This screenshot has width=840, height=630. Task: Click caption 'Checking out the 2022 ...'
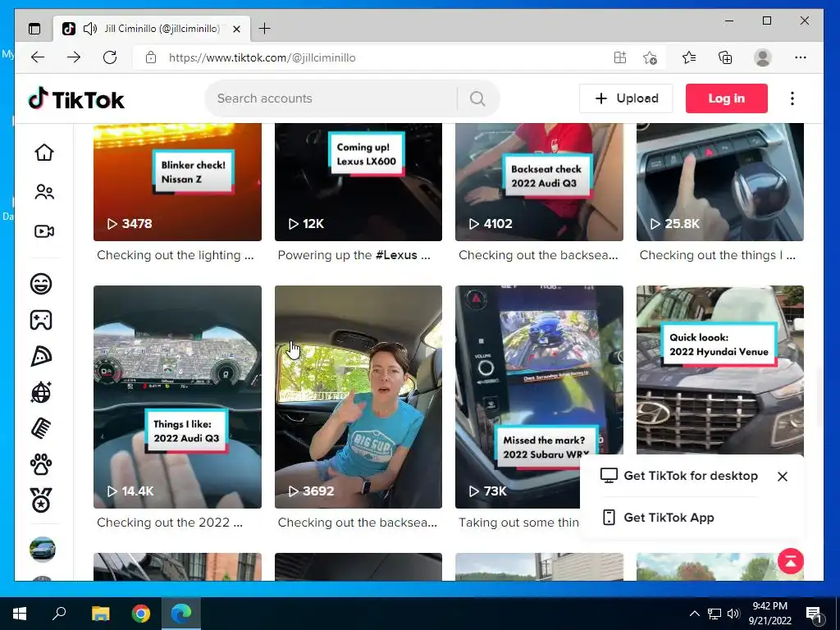pyautogui.click(x=170, y=523)
